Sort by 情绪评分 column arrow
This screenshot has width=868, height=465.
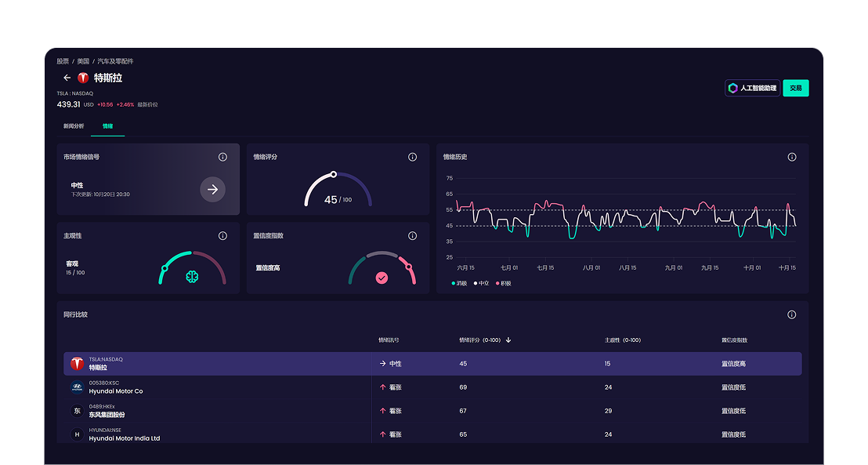(x=508, y=340)
